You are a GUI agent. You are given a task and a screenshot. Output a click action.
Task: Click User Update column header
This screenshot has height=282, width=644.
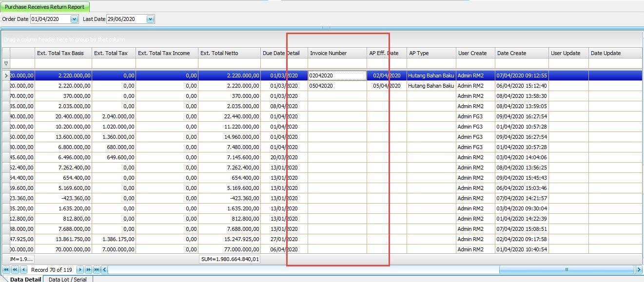pyautogui.click(x=568, y=53)
